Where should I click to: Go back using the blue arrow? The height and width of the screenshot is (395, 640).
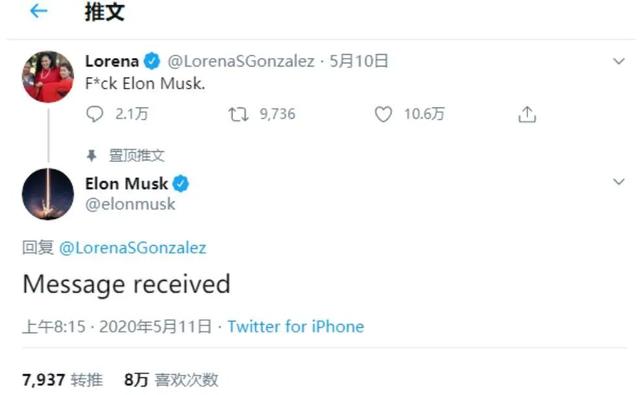click(39, 11)
